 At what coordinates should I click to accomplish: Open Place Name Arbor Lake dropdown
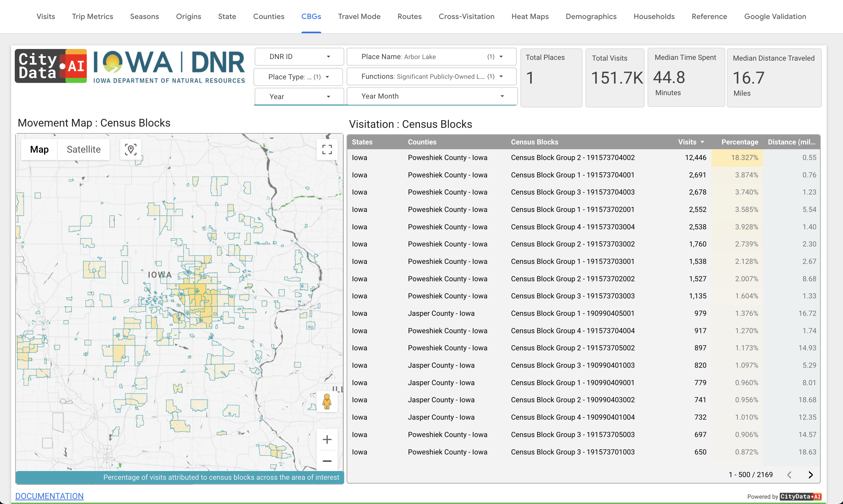(x=431, y=57)
